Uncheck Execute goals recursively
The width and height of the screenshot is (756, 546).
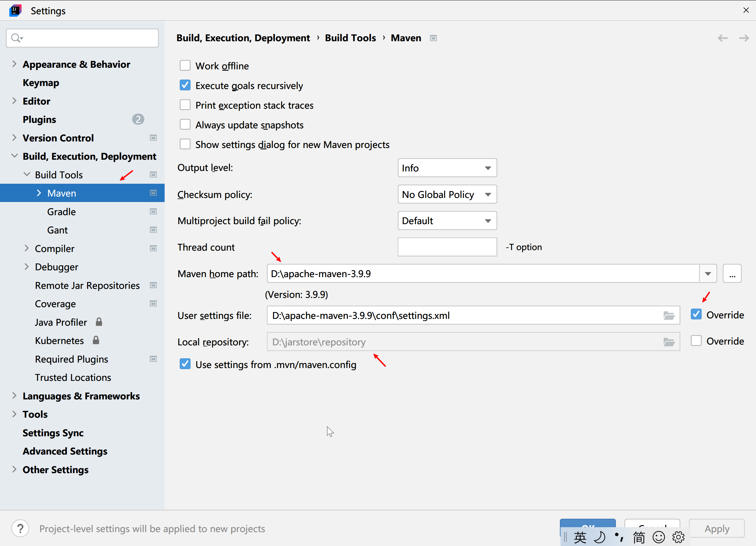(185, 85)
